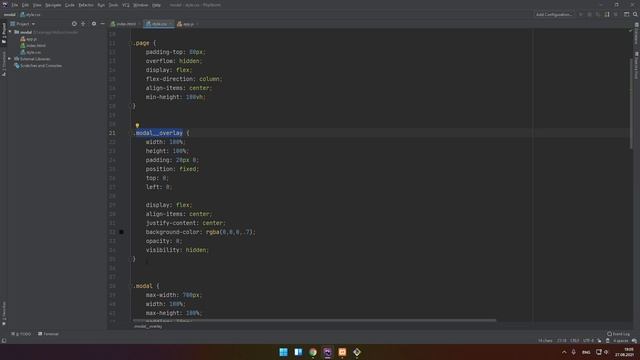This screenshot has width=640, height=360.
Task: Select index.html in the project tree
Action: point(33,46)
